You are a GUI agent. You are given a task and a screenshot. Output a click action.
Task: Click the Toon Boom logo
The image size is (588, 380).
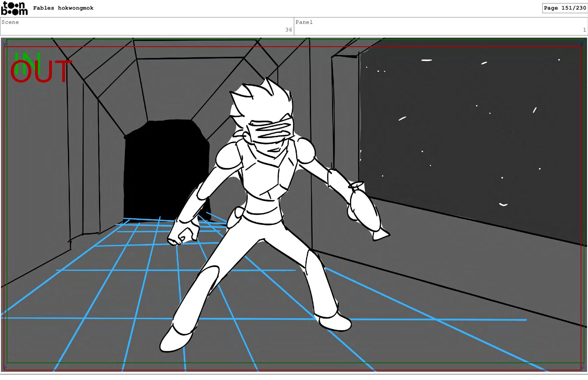(x=14, y=8)
